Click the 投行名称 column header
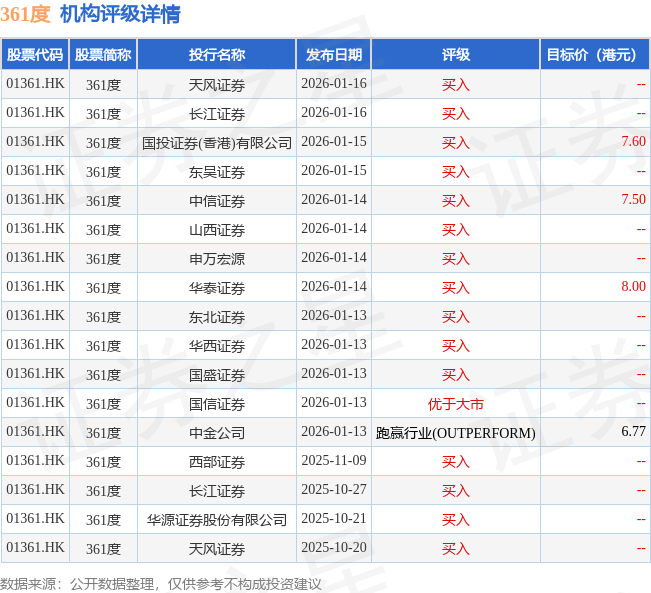651x593 pixels. (217, 54)
